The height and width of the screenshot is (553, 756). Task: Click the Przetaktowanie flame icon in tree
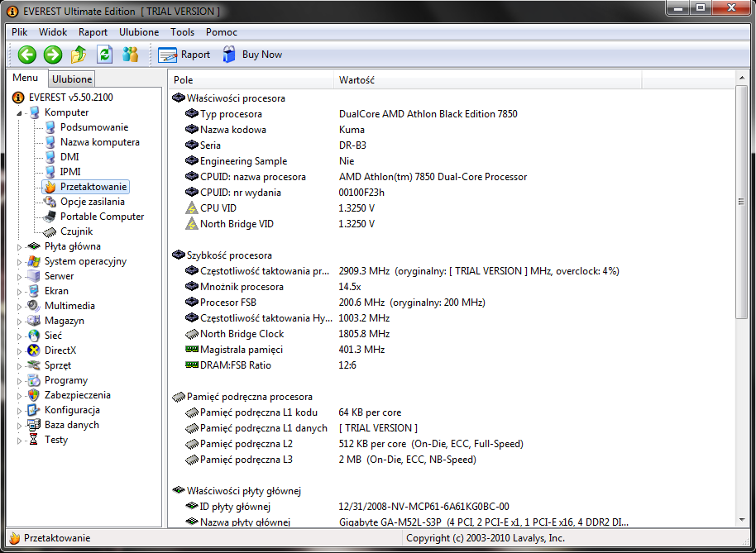click(50, 187)
